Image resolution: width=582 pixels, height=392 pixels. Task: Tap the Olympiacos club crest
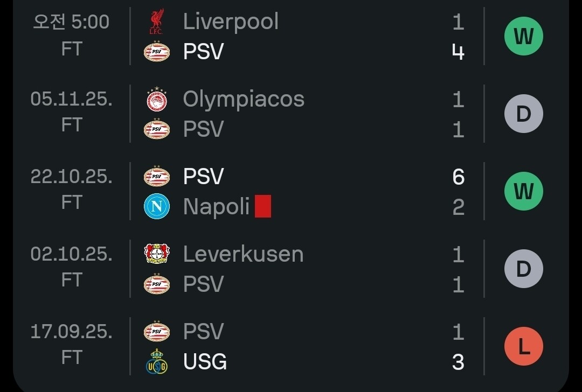[x=157, y=100]
